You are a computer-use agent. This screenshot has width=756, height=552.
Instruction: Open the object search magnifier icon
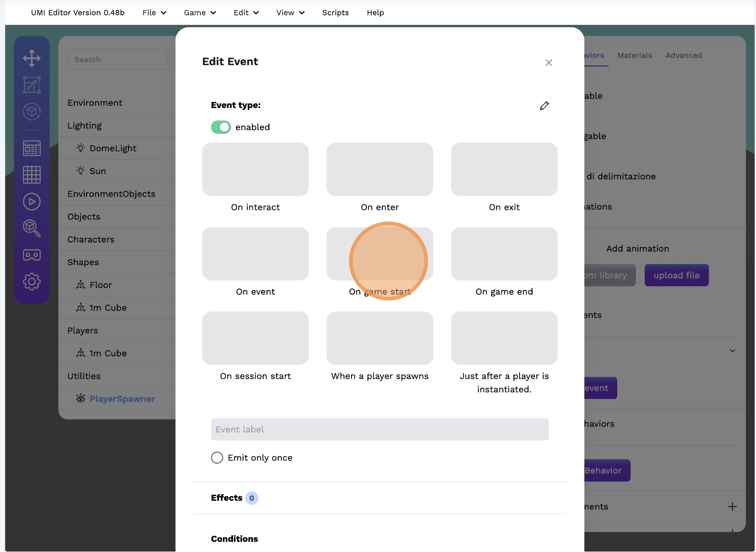[32, 228]
